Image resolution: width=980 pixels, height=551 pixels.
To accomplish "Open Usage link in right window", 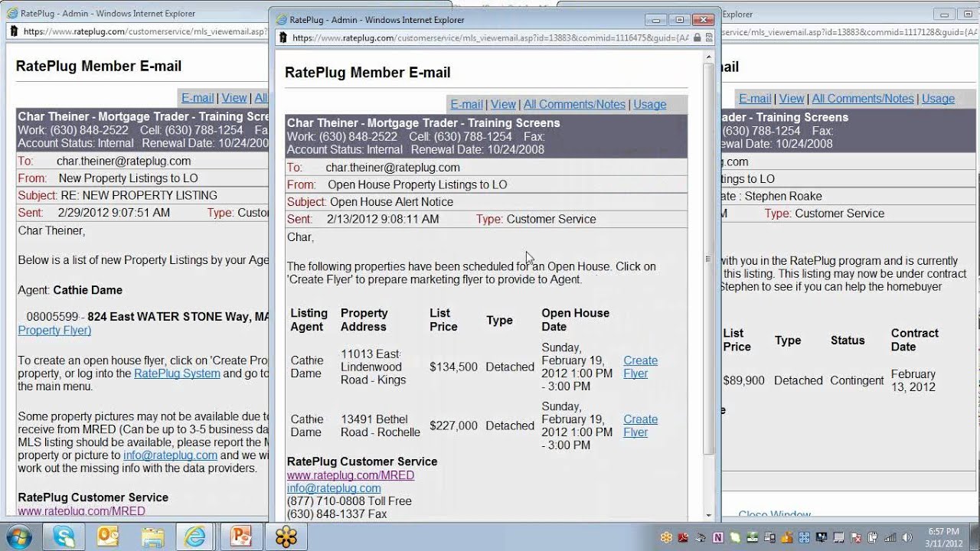I will click(938, 99).
